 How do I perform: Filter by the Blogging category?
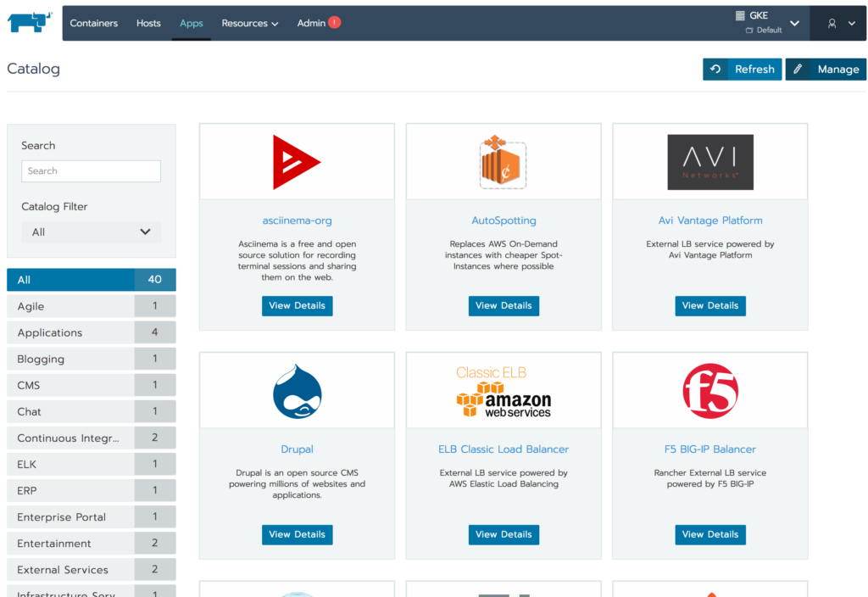point(92,359)
